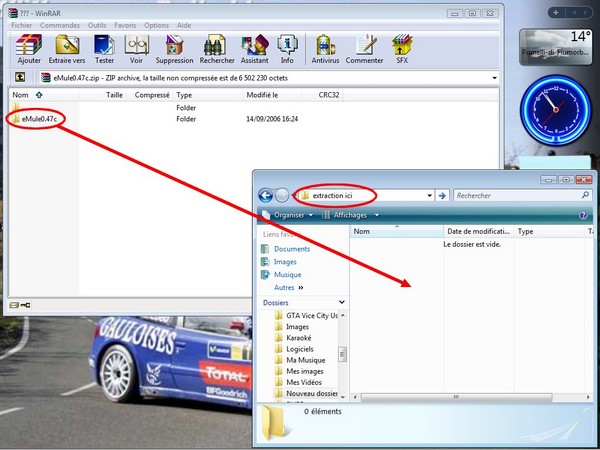Image resolution: width=600 pixels, height=450 pixels.
Task: Open the Affichages dropdown arrow
Action: [377, 215]
